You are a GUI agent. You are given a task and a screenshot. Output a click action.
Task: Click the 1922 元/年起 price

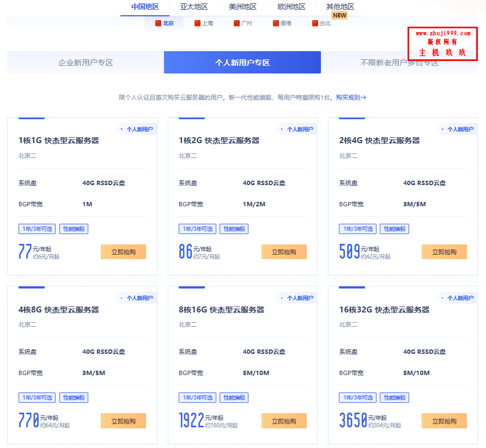pos(201,420)
